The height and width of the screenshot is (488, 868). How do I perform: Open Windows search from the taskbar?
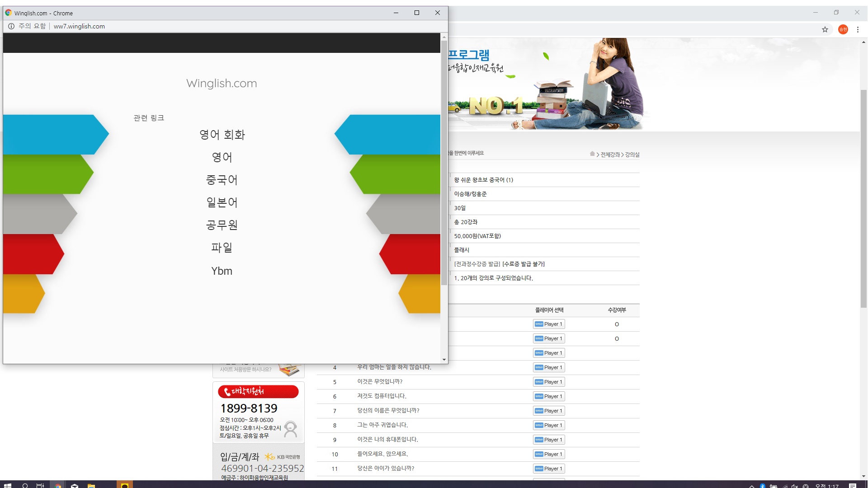pyautogui.click(x=25, y=486)
